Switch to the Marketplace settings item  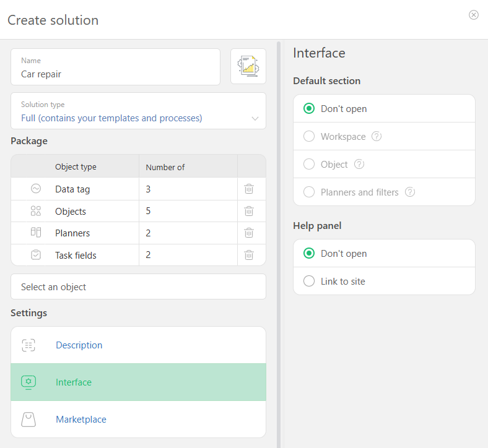[139, 419]
